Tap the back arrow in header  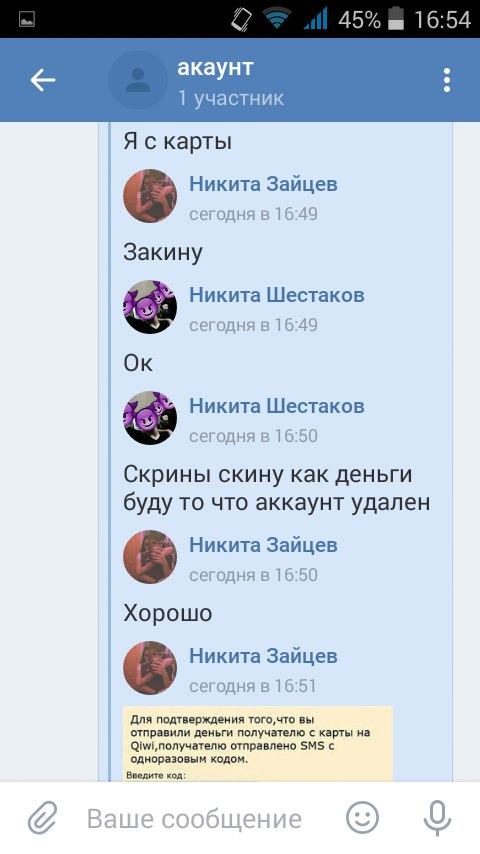(42, 81)
